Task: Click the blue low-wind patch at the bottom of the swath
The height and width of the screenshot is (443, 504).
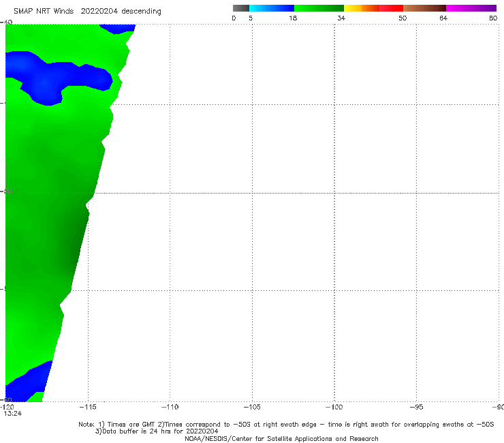Action: (27, 383)
